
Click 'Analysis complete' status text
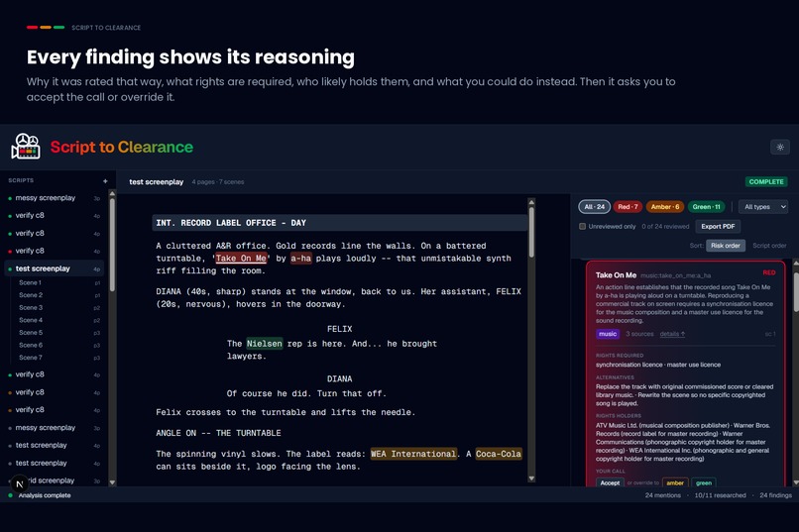(x=45, y=495)
